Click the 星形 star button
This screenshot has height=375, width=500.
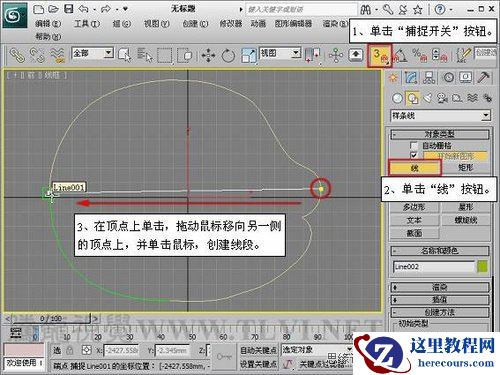[466, 207]
